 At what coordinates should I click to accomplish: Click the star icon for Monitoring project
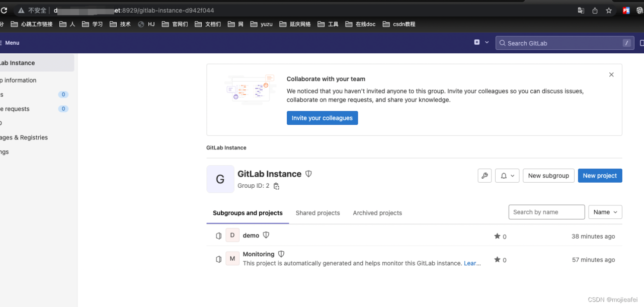click(498, 260)
